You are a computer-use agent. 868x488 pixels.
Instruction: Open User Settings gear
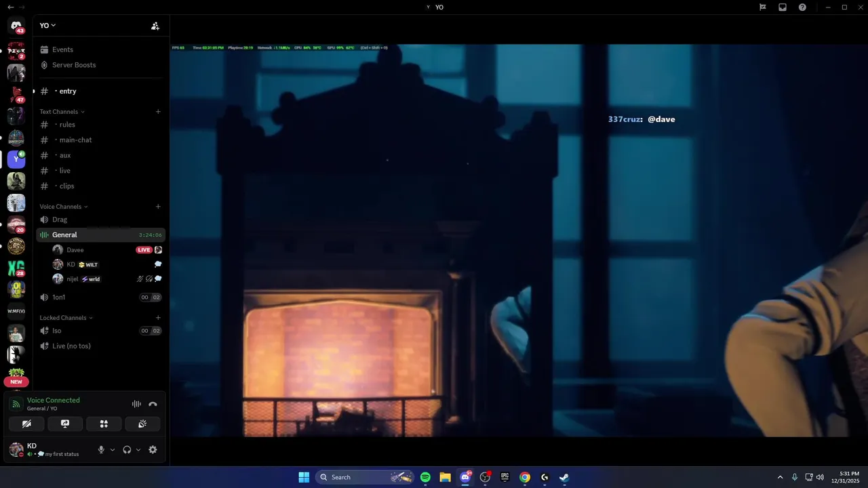pos(153,449)
